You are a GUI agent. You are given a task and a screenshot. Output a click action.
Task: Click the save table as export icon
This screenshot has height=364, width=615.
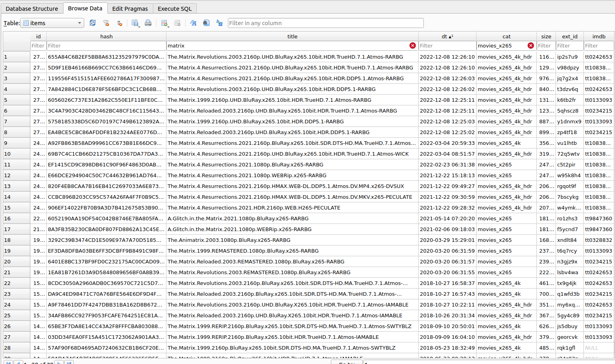point(135,23)
